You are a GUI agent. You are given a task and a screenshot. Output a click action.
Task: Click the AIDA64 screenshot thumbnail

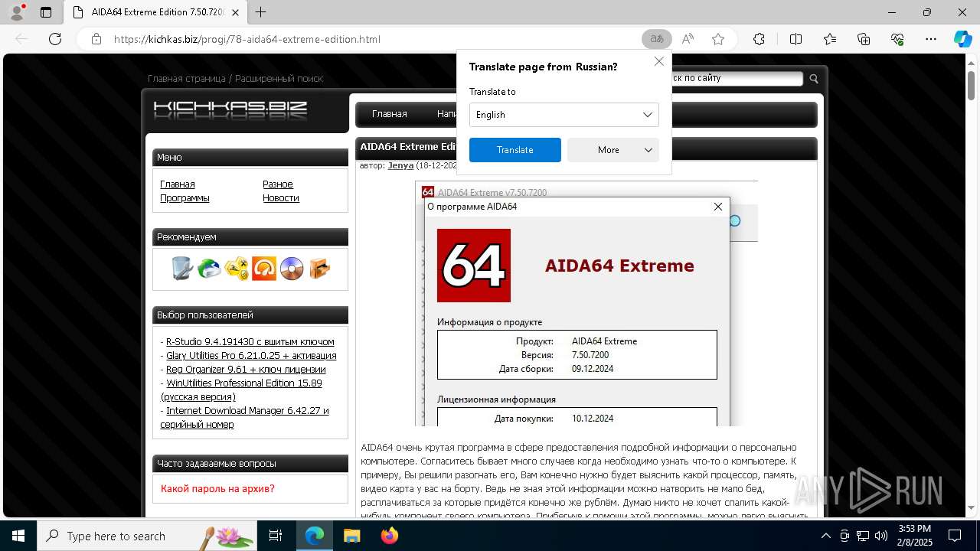pos(586,303)
